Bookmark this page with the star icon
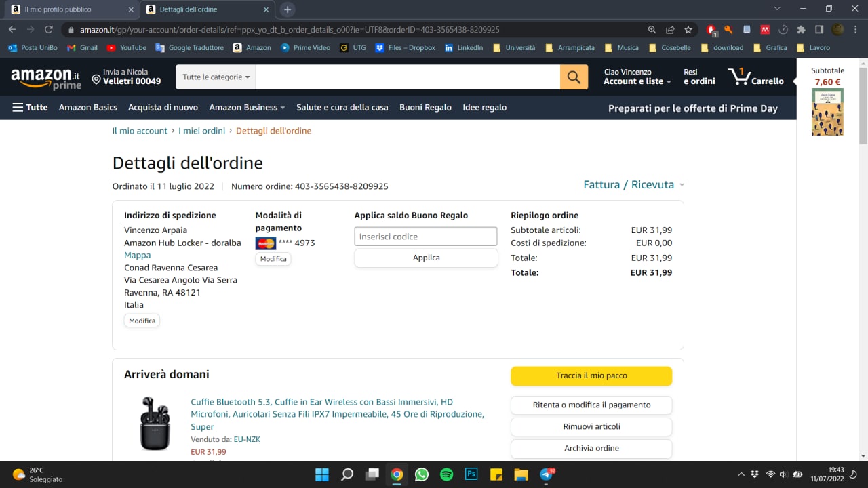This screenshot has height=488, width=868. [x=688, y=30]
